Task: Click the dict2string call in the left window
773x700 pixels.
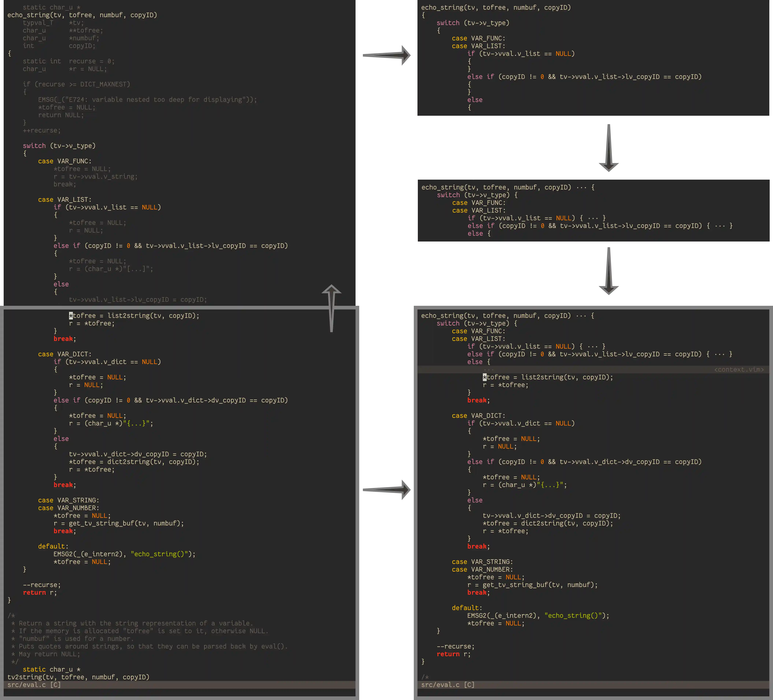Action: [x=128, y=462]
